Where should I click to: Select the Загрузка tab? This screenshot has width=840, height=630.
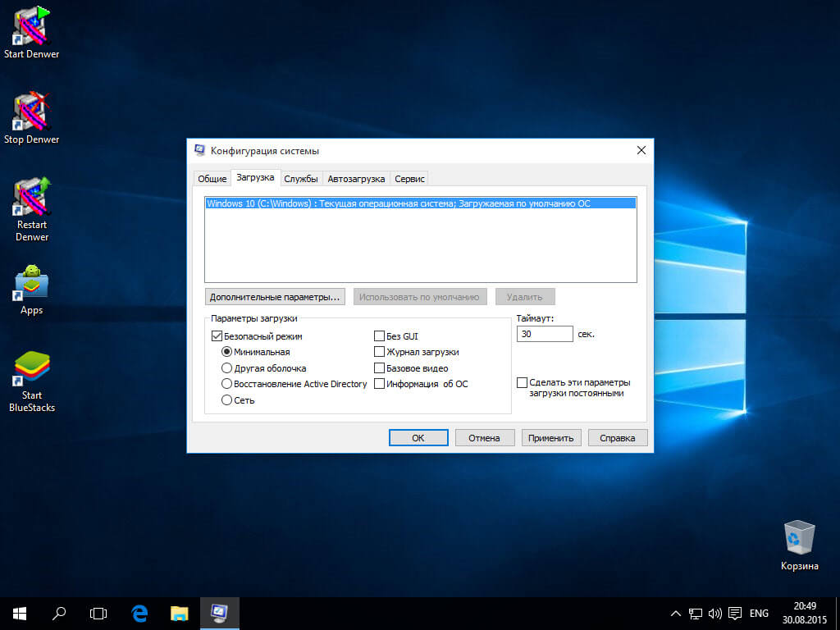(256, 177)
